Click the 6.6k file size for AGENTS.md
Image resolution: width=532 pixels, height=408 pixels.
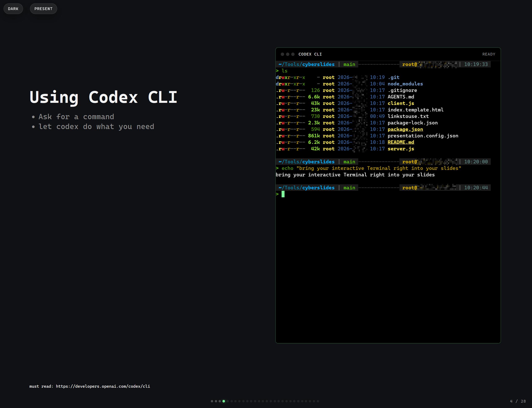click(x=314, y=97)
